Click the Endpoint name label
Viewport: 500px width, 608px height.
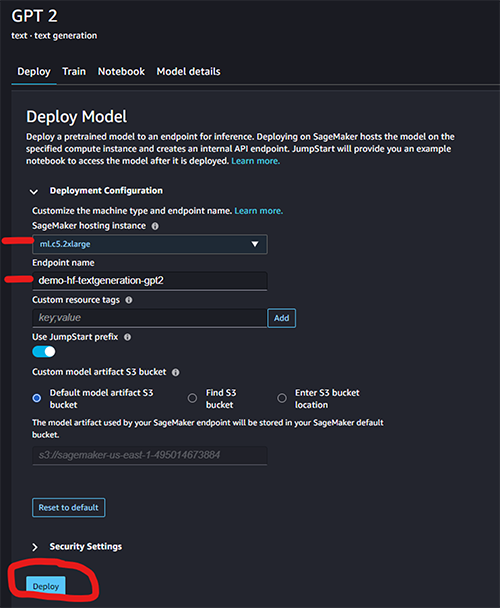pos(63,263)
